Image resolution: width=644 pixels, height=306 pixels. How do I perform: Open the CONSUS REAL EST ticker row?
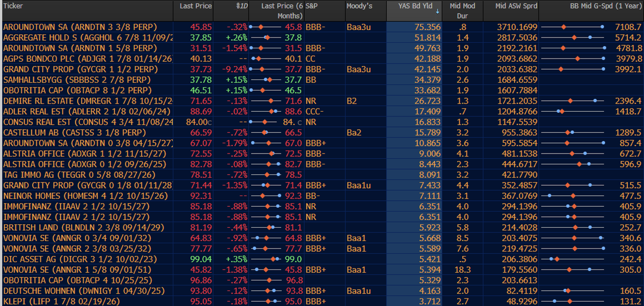point(87,122)
